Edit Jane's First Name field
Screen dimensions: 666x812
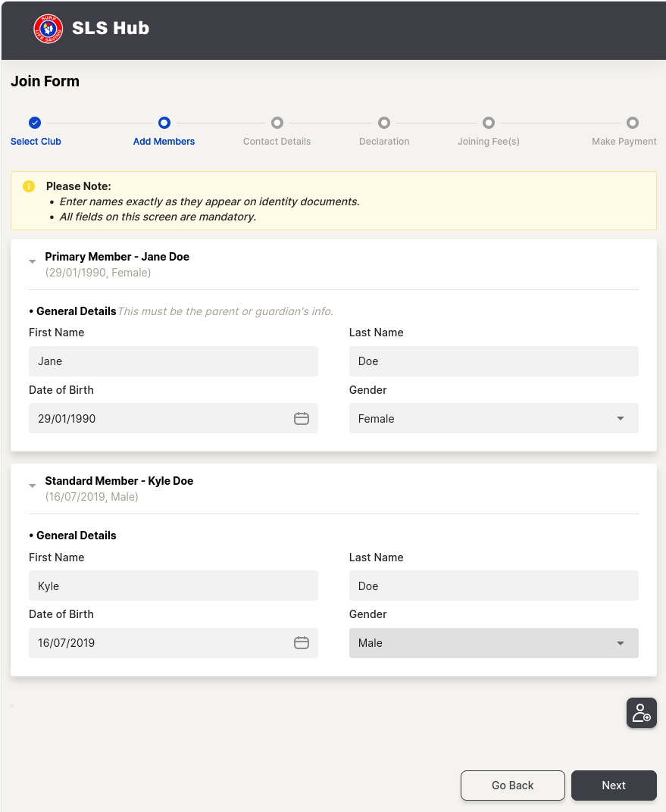click(x=174, y=361)
